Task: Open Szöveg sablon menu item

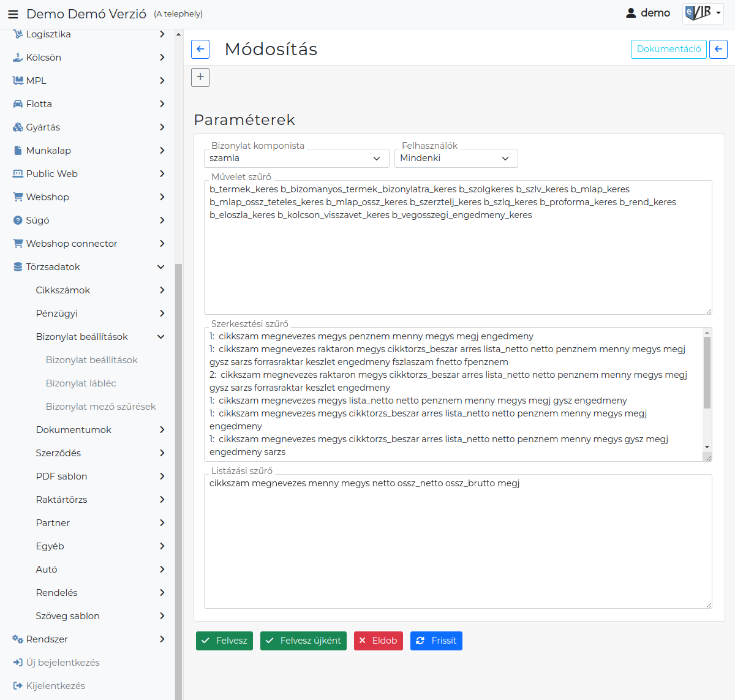Action: [68, 616]
